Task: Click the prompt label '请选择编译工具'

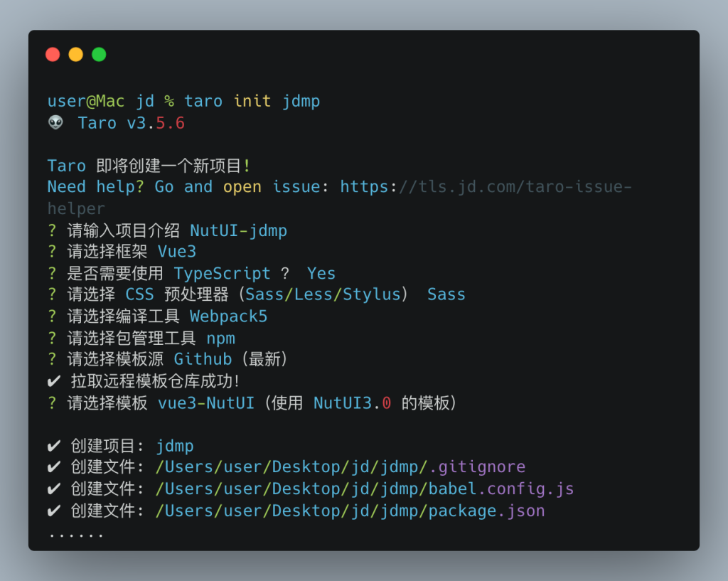Action: pyautogui.click(x=124, y=316)
